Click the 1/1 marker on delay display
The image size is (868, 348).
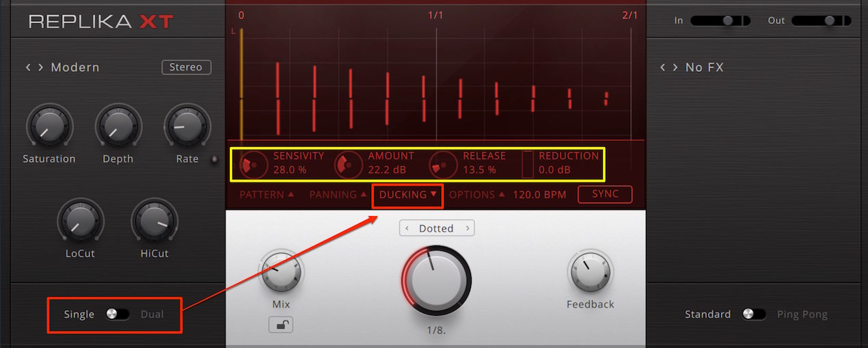click(435, 15)
